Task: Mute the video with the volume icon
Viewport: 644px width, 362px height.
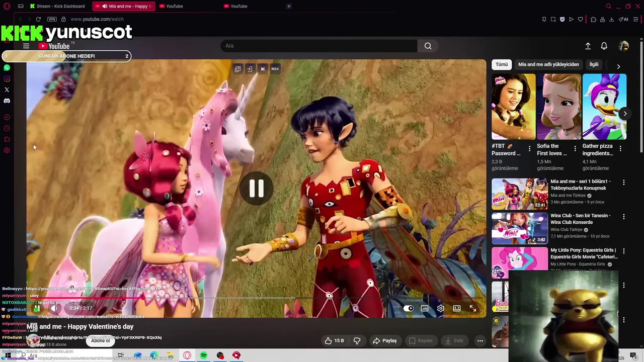Action: coord(54,308)
